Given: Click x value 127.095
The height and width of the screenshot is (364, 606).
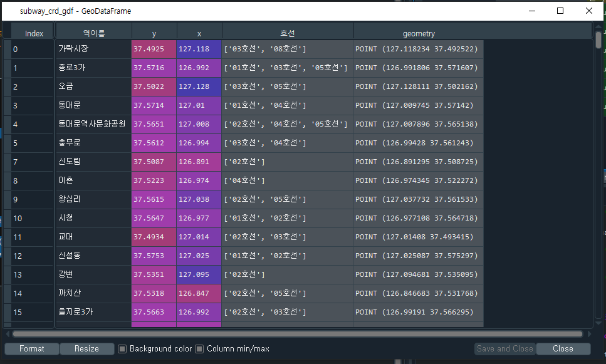Looking at the screenshot, I should click(199, 274).
